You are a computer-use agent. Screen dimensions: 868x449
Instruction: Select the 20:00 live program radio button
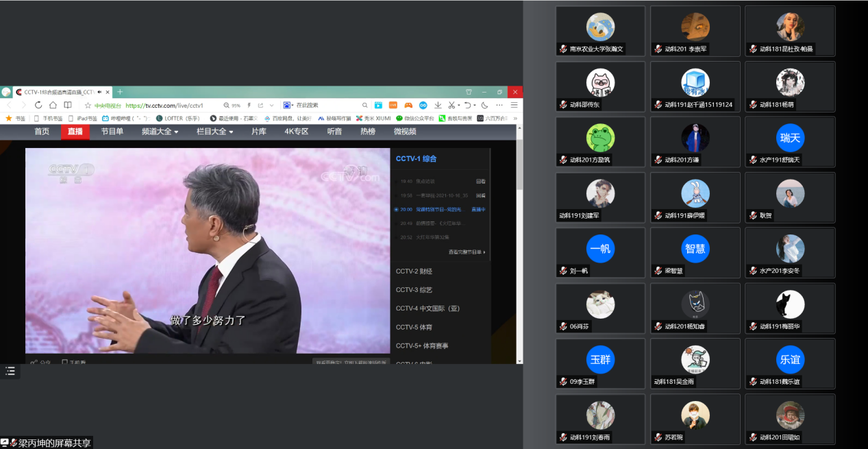point(396,209)
